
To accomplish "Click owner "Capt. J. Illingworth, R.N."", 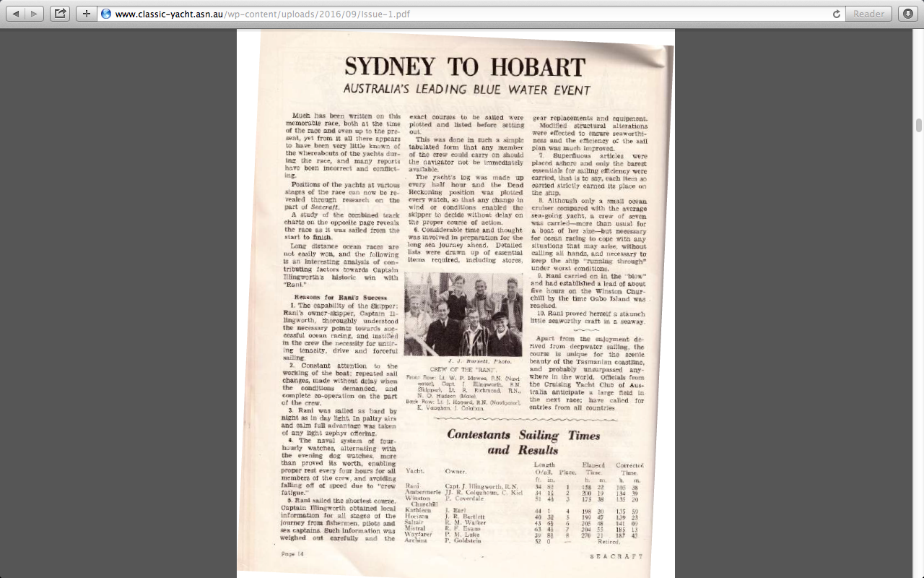I will [481, 486].
